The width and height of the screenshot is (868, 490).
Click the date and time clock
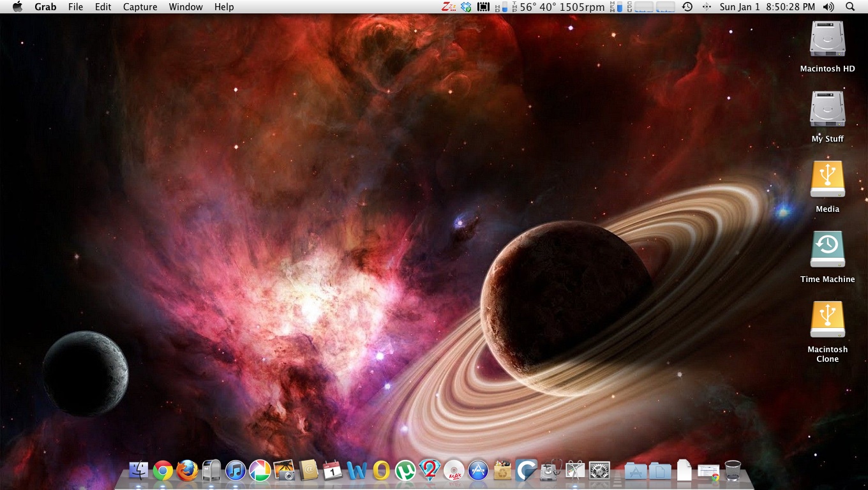(767, 7)
